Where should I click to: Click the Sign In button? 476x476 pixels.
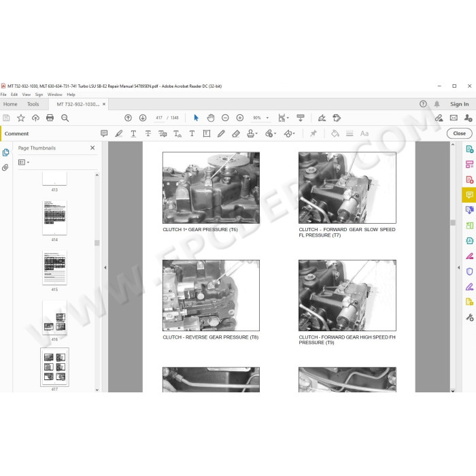(459, 104)
